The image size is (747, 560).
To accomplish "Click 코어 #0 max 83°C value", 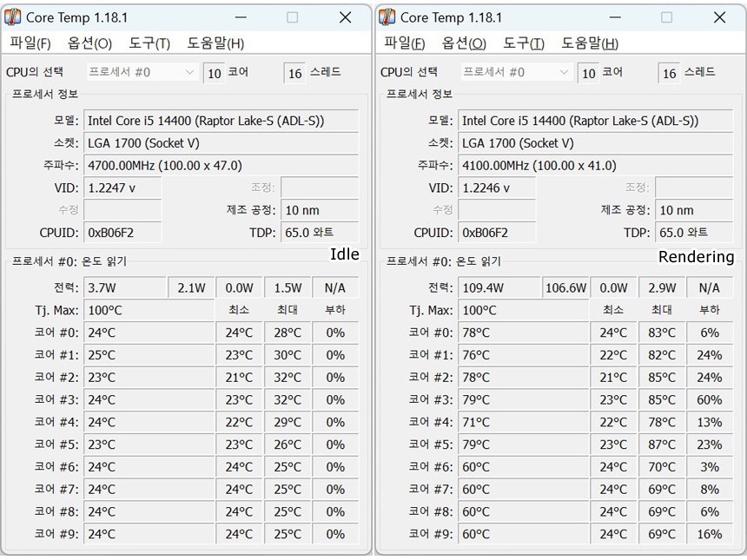I will point(662,333).
